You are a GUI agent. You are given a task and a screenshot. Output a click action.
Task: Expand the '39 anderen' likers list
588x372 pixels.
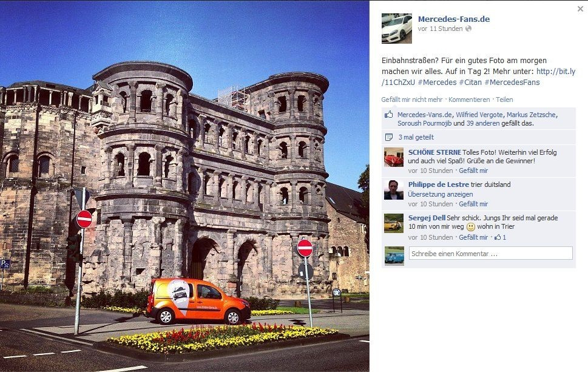483,123
